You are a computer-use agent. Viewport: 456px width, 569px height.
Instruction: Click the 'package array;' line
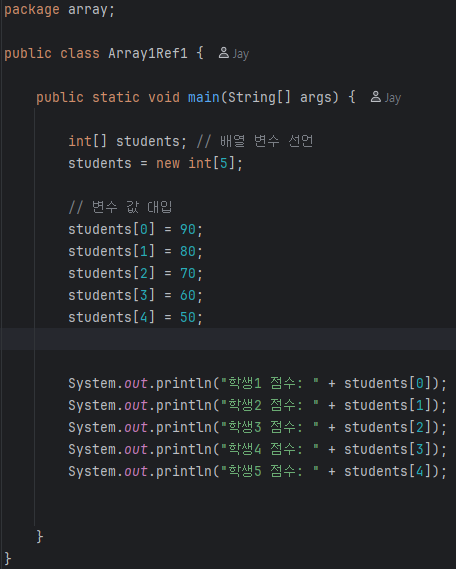coord(59,9)
